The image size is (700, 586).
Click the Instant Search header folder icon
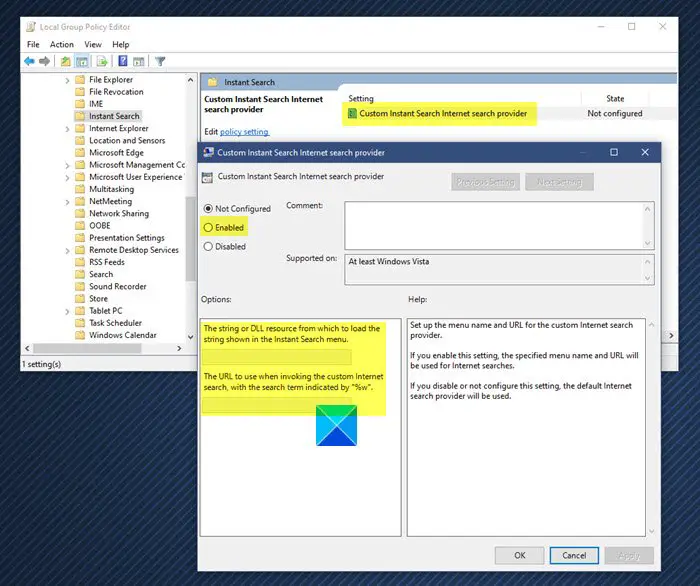tap(212, 82)
